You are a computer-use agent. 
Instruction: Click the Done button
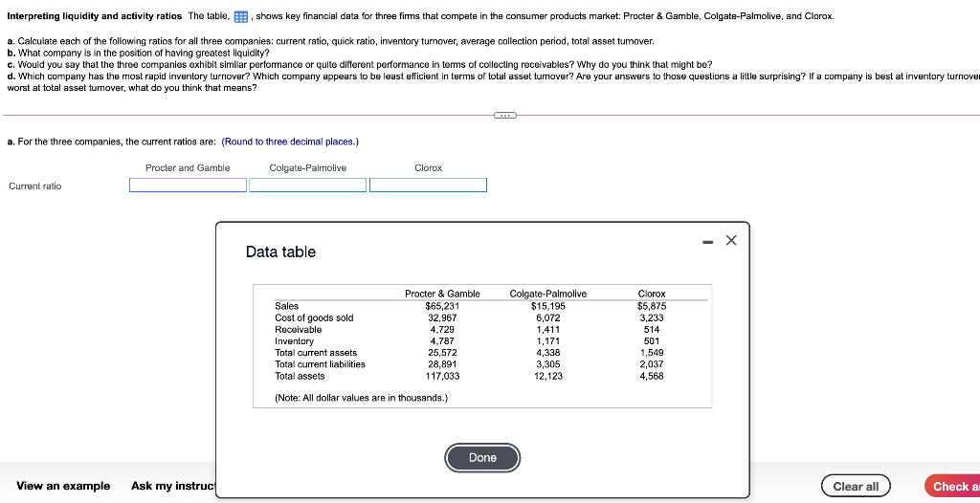click(482, 458)
